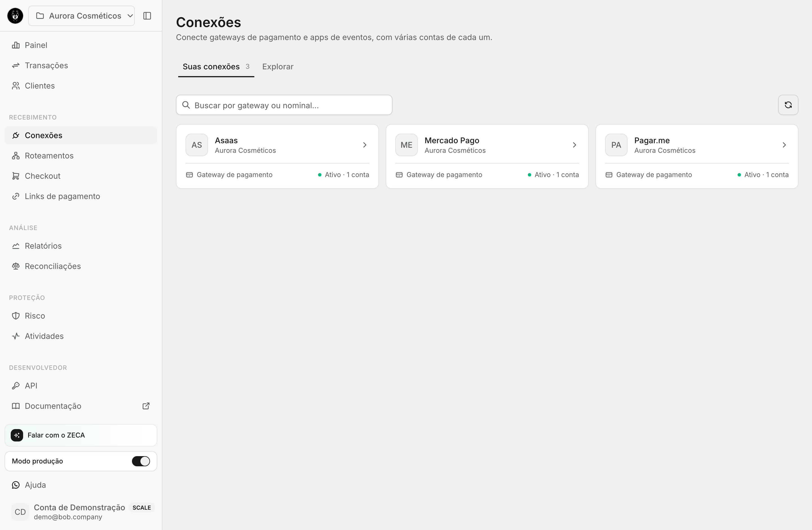Click the ME avatar on the Mercado Pago card
This screenshot has height=530, width=812.
tap(406, 145)
